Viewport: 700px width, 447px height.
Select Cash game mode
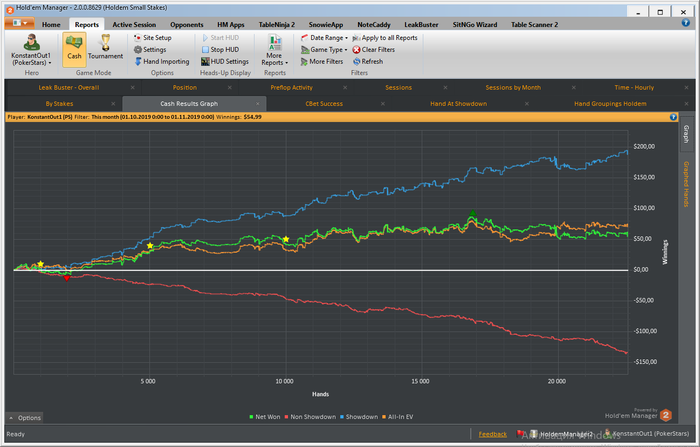point(74,49)
